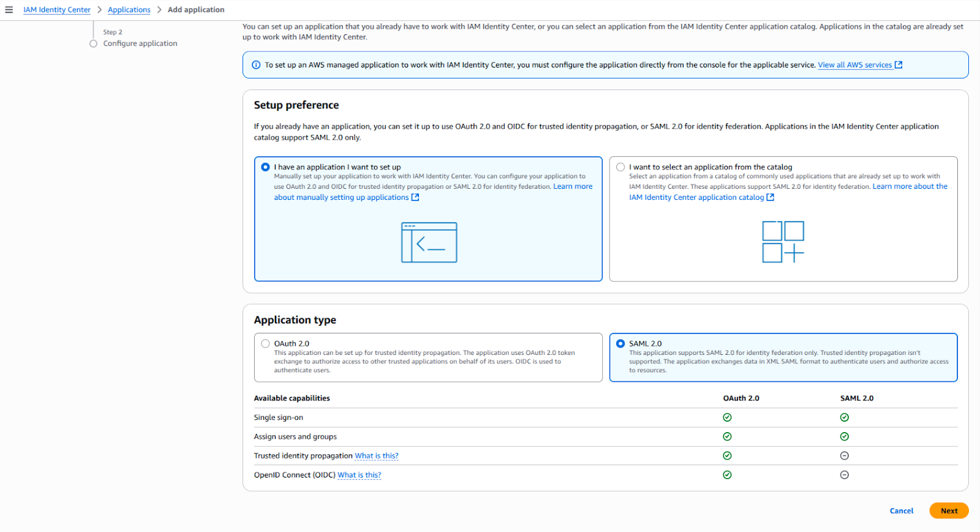Choose the OAuth 2.0 application type
The height and width of the screenshot is (532, 980).
click(265, 344)
